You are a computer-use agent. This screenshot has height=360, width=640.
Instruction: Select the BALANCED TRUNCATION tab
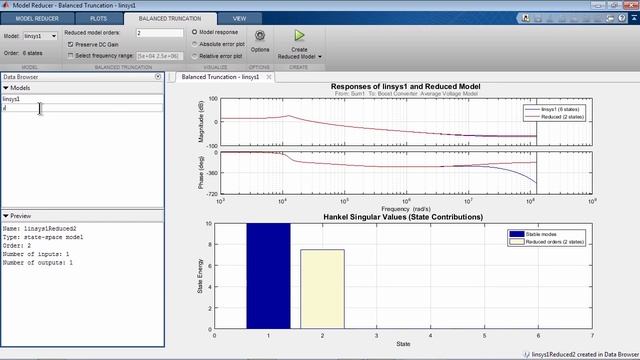pos(170,18)
